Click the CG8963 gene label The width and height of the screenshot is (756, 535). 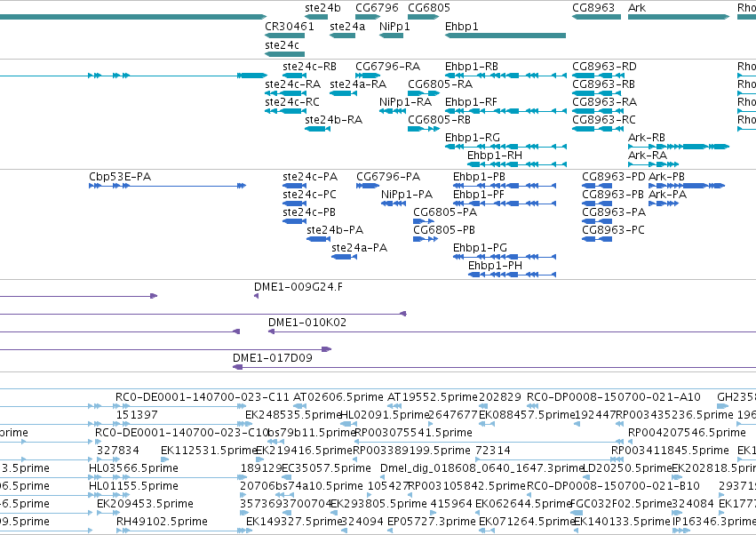[593, 8]
